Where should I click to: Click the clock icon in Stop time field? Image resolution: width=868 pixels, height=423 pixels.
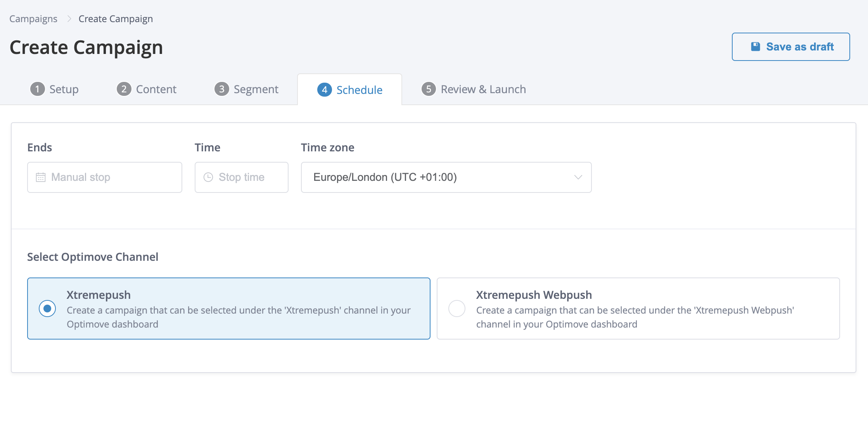click(208, 177)
